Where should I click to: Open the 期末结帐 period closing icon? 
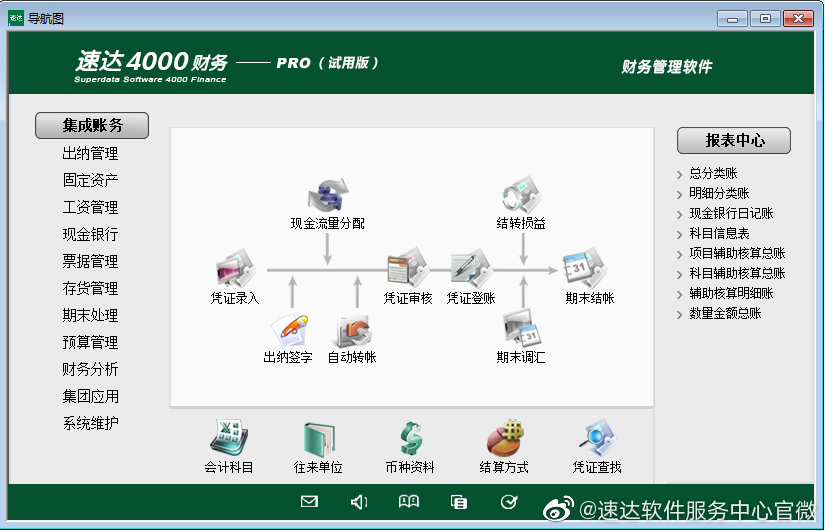(x=588, y=269)
